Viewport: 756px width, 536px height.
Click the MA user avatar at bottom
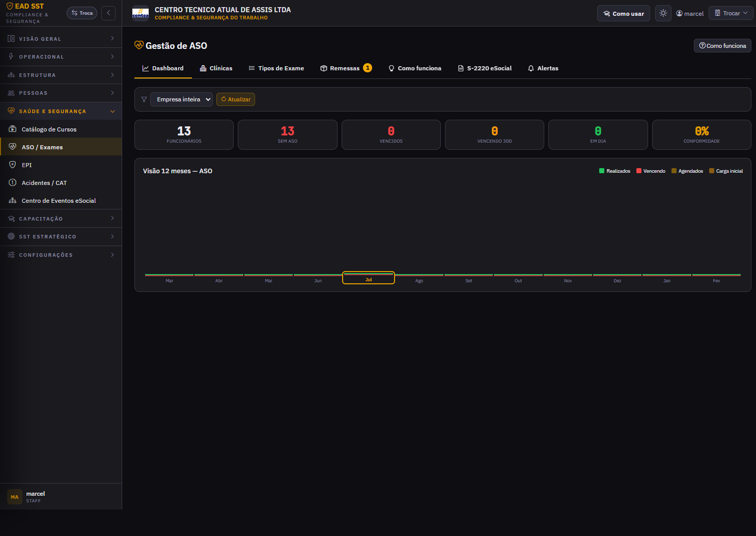15,497
